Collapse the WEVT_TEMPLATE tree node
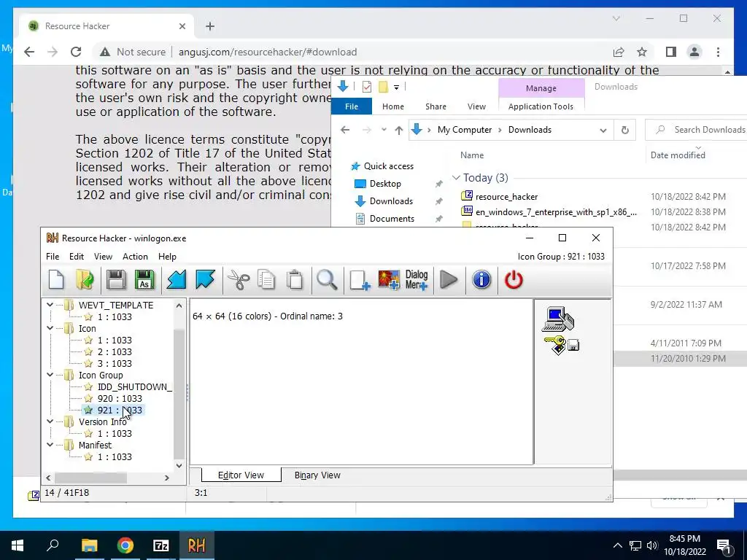The height and width of the screenshot is (560, 747). tap(50, 305)
